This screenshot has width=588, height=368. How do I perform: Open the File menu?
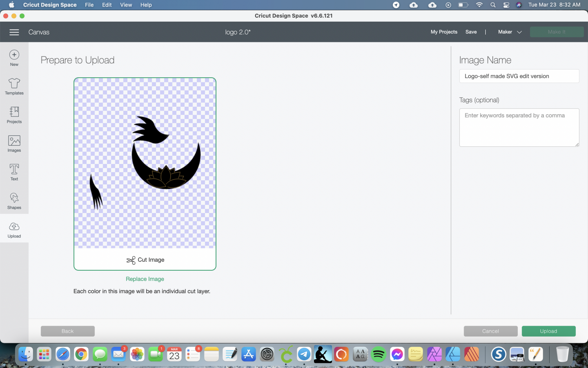click(x=89, y=5)
